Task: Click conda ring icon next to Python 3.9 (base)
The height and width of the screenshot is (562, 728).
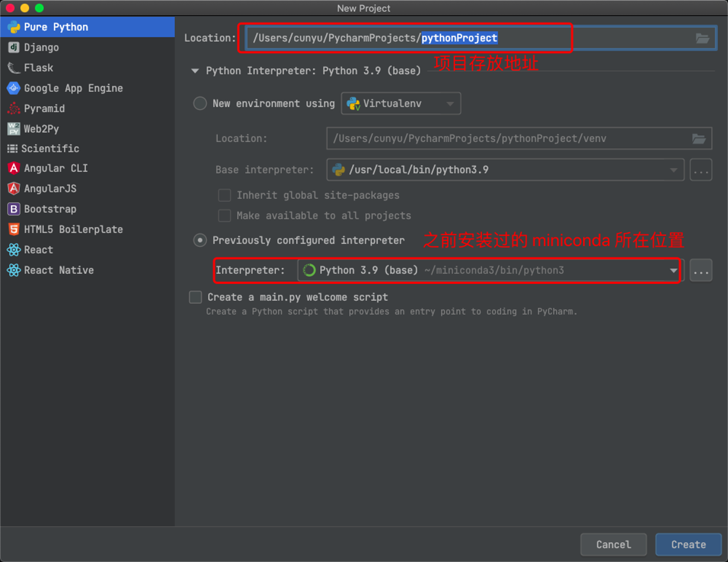Action: pos(309,270)
